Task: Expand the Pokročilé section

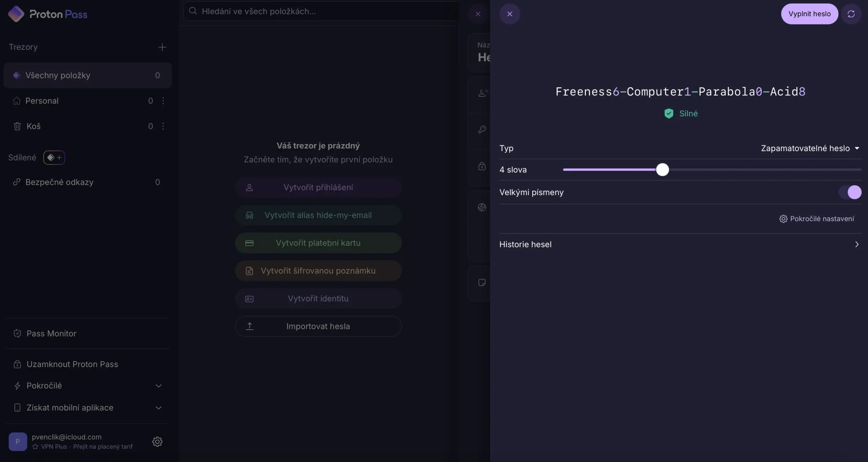Action: point(158,386)
